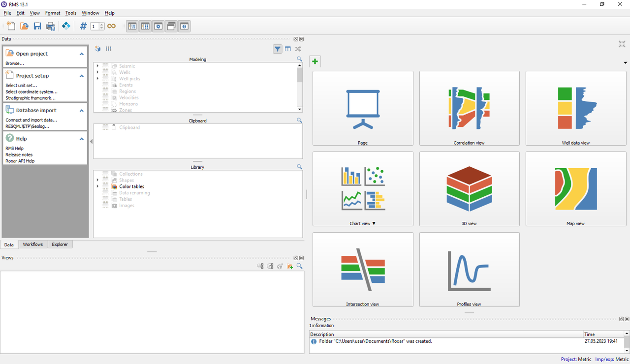Toggle the gear settings panel button in toolbar
Viewport: 630px width, 364px height.
point(158,26)
